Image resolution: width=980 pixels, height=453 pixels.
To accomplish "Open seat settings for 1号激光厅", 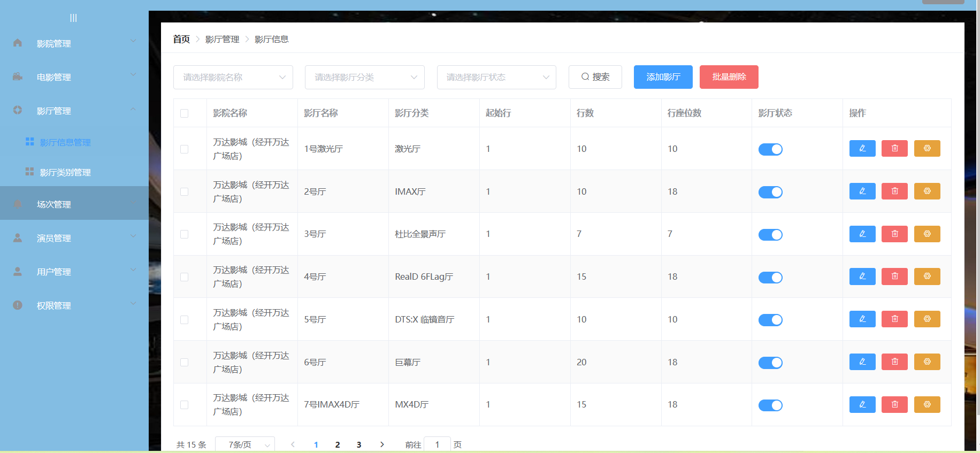I will coord(927,148).
